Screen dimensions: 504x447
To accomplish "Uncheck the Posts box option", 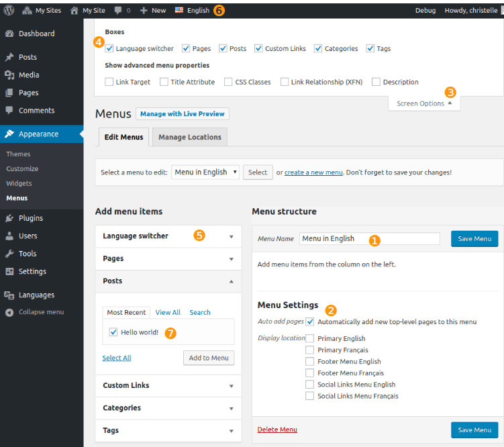I will [223, 48].
